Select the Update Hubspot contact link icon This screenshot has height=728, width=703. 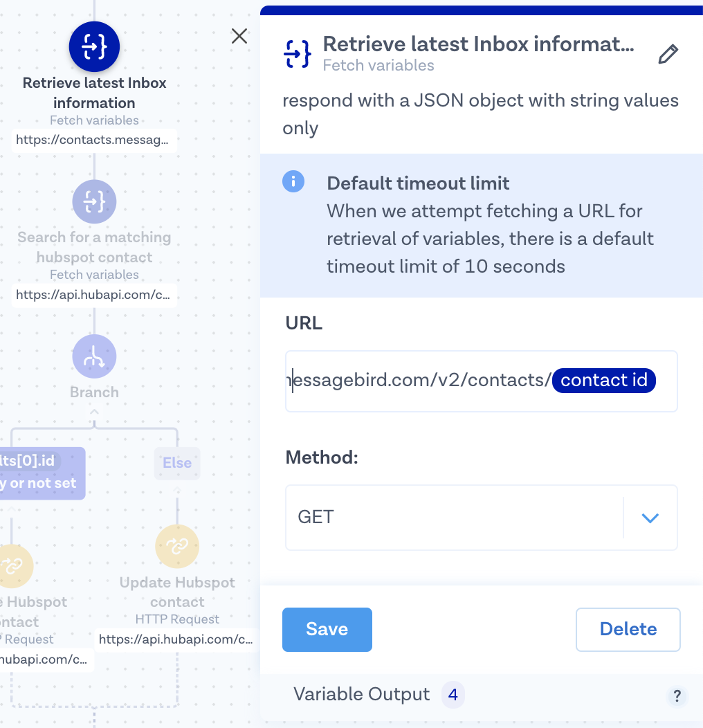[x=177, y=546]
